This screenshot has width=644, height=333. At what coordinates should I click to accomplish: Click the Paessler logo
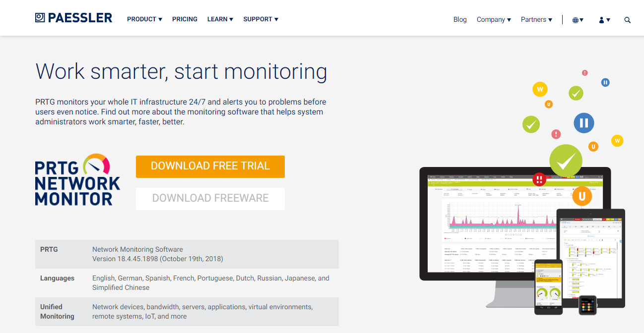(73, 18)
